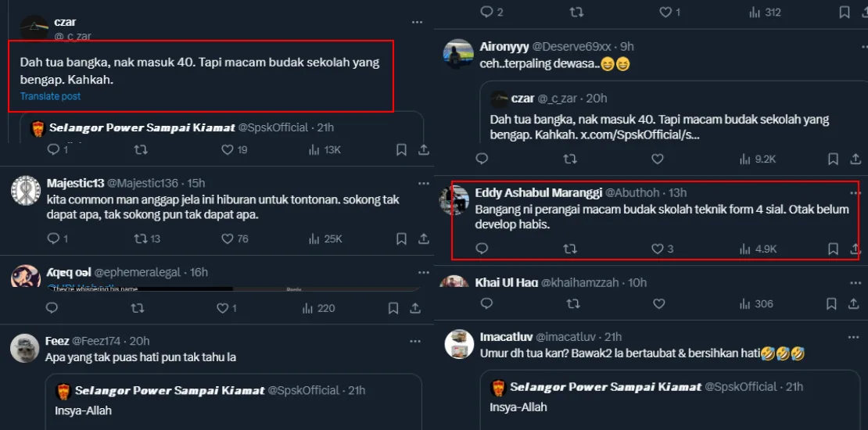This screenshot has height=430, width=868.
Task: Open quoted Selangor Power post under Feez
Action: (x=233, y=401)
